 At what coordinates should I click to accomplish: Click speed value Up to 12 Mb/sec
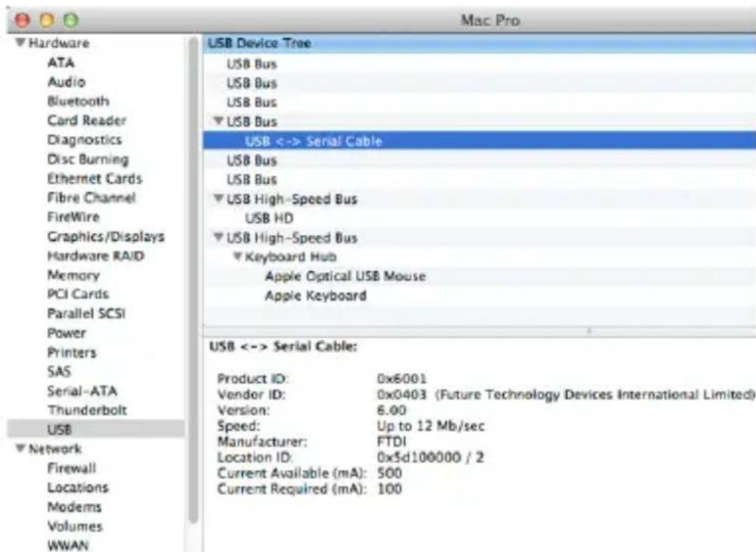tap(430, 426)
